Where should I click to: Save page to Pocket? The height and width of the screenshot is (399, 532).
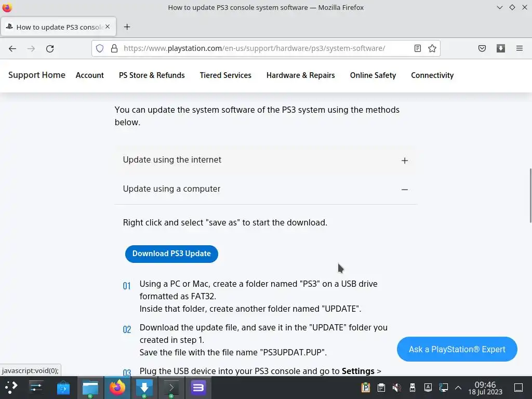[482, 48]
